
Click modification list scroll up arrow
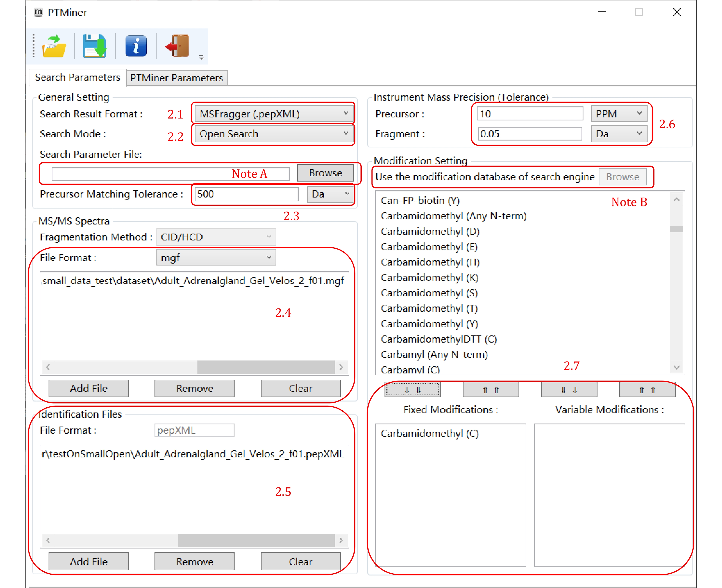[x=677, y=200]
